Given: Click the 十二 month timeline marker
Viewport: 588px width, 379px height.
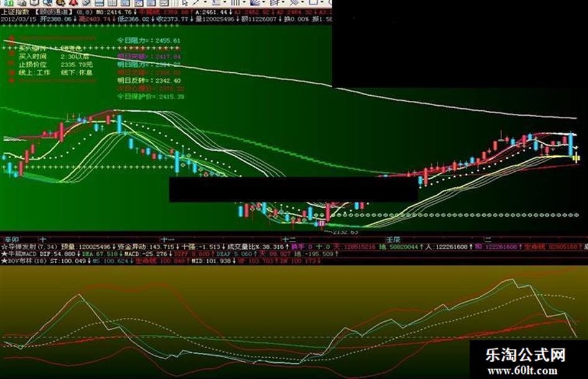Looking at the screenshot, I should coord(289,240).
